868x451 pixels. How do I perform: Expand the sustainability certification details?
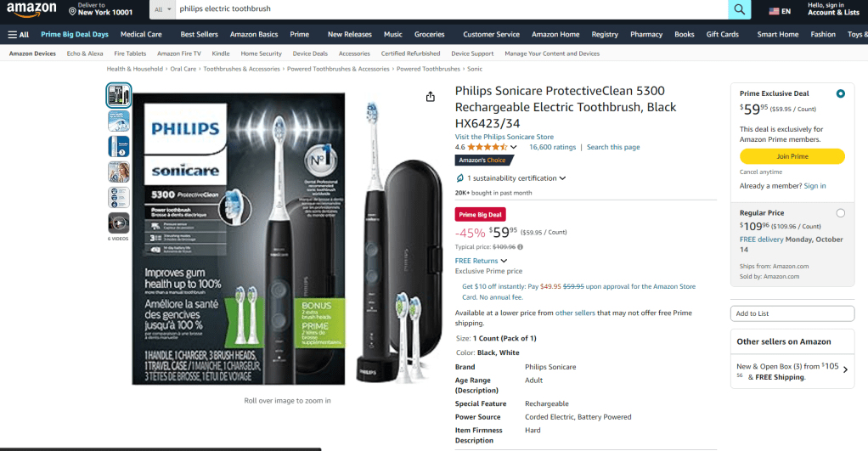510,178
